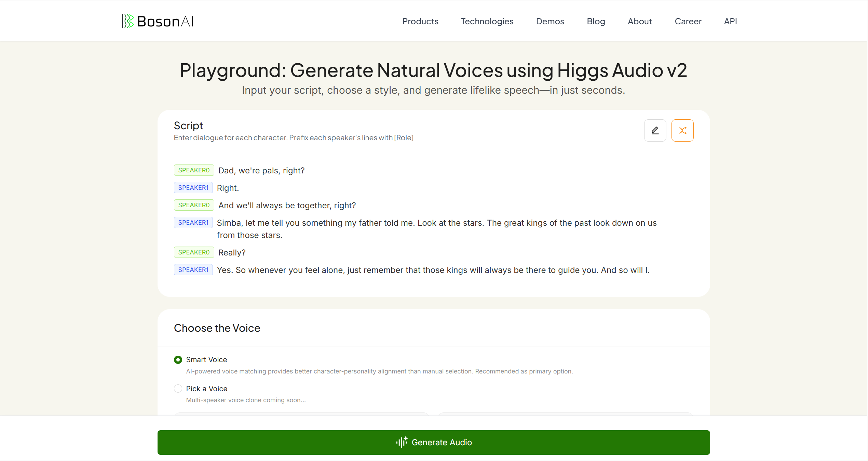Open the Products menu

(x=420, y=21)
